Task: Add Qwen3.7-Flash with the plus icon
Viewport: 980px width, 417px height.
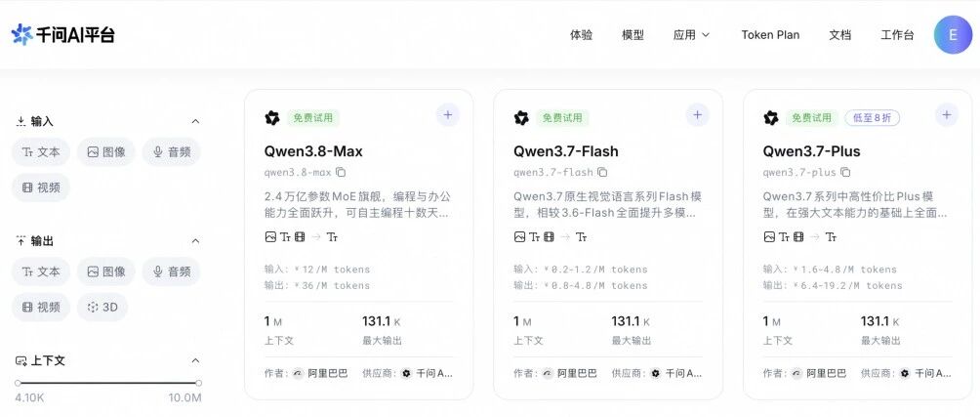Action: tap(698, 115)
